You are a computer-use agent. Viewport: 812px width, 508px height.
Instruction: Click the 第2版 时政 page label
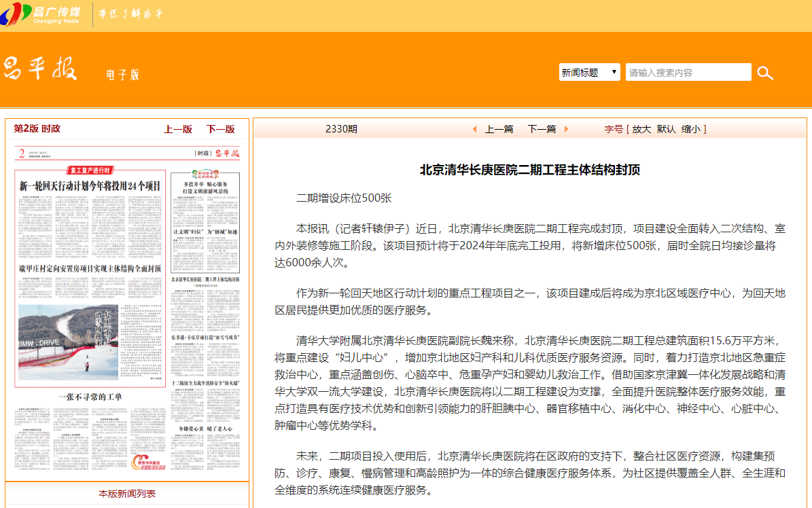click(x=37, y=128)
